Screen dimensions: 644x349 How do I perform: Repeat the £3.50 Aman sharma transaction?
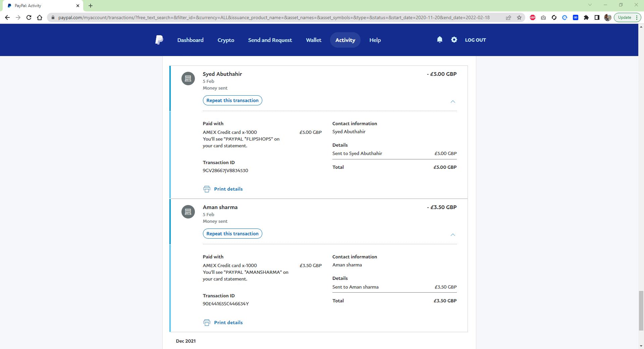[232, 234]
